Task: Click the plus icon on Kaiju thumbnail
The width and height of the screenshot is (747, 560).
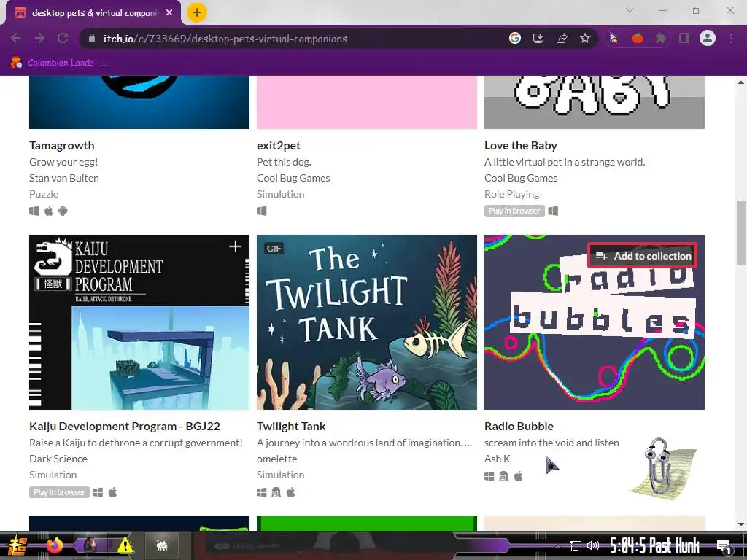Action: pyautogui.click(x=236, y=246)
